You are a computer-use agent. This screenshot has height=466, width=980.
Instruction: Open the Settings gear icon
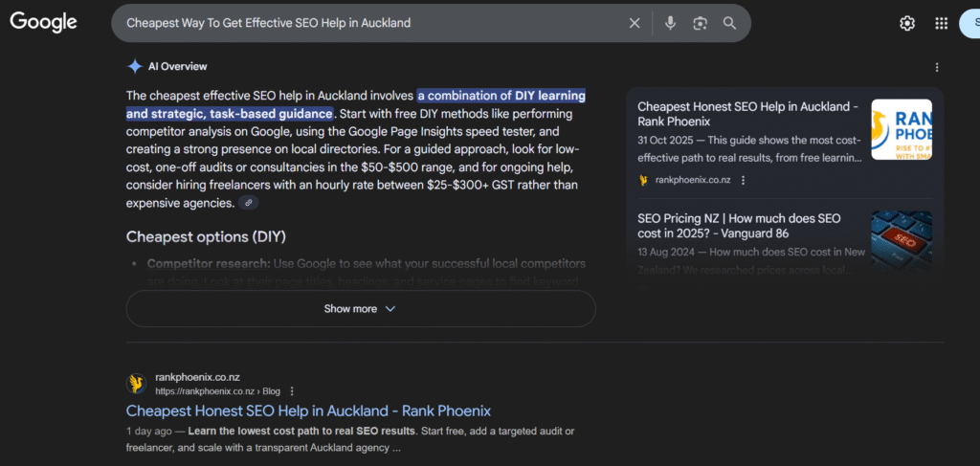point(907,24)
